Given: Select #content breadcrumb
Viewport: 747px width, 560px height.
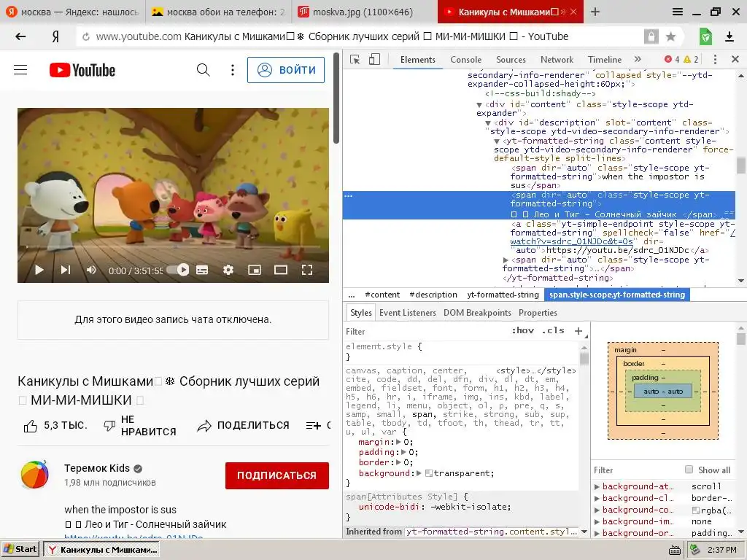Looking at the screenshot, I should [x=382, y=295].
